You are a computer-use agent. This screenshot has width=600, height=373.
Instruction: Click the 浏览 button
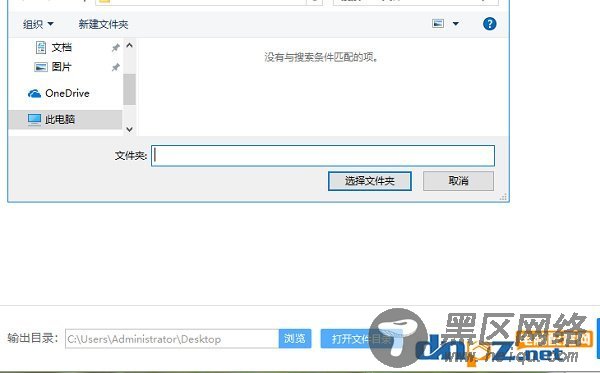[295, 339]
